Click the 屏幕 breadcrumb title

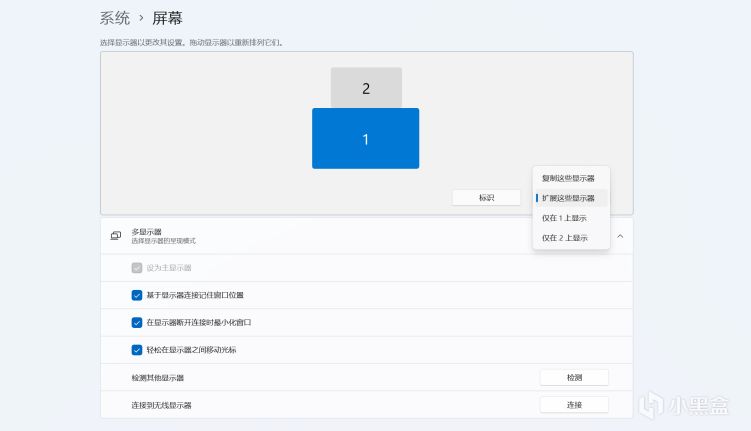pos(167,18)
